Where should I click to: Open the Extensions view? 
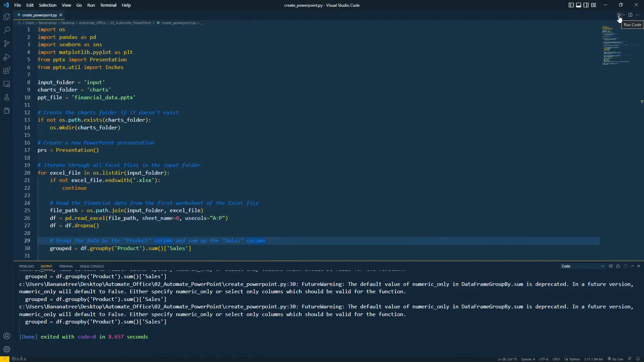[6, 70]
